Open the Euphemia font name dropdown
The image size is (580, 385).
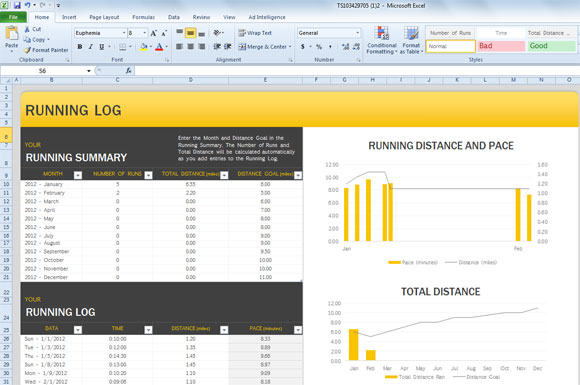pos(124,33)
